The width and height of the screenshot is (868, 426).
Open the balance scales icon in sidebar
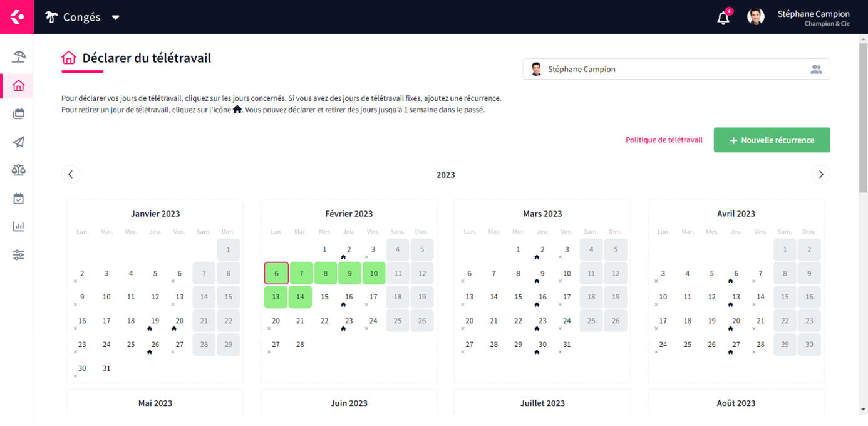point(18,170)
